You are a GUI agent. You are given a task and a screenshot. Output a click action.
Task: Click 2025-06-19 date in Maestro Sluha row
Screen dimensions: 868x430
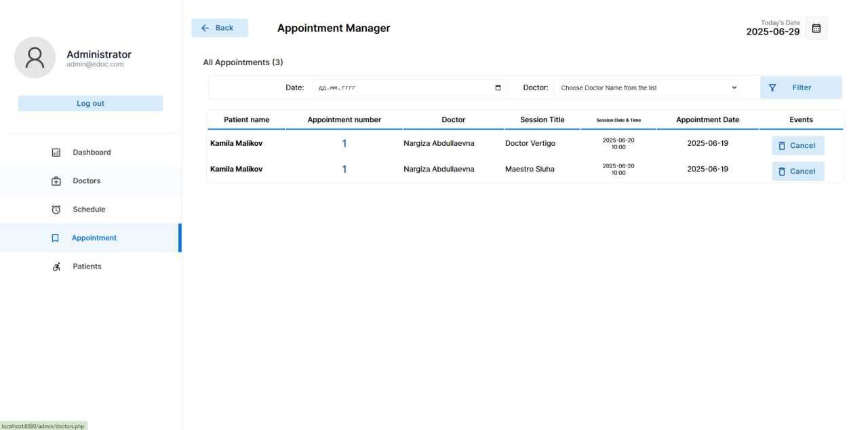(708, 169)
